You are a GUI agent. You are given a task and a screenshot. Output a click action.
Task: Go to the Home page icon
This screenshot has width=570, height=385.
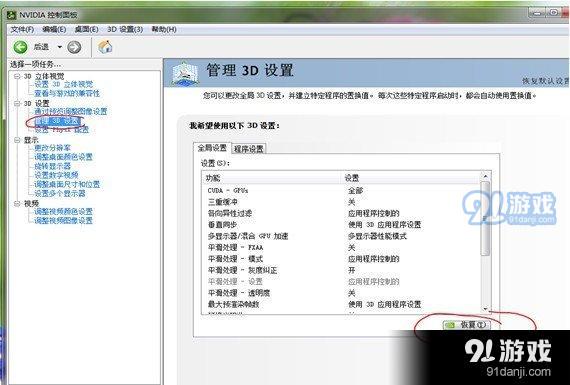(105, 47)
